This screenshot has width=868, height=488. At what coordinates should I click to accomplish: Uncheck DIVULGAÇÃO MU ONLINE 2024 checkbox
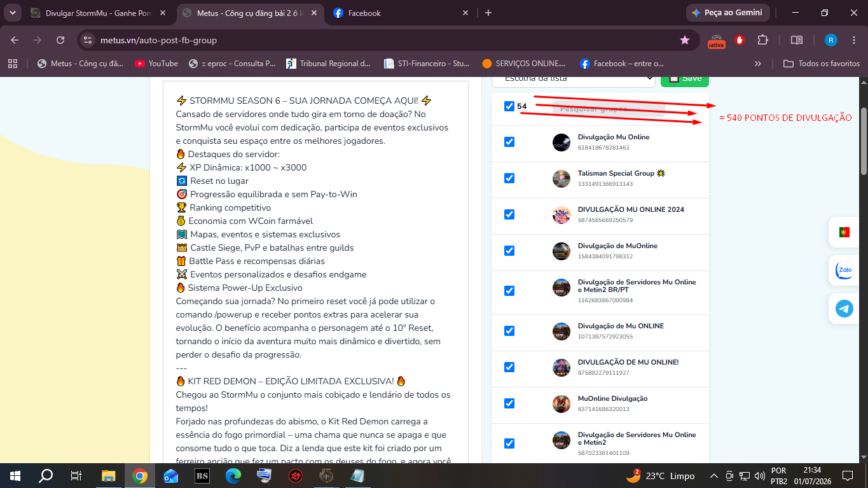pos(509,214)
